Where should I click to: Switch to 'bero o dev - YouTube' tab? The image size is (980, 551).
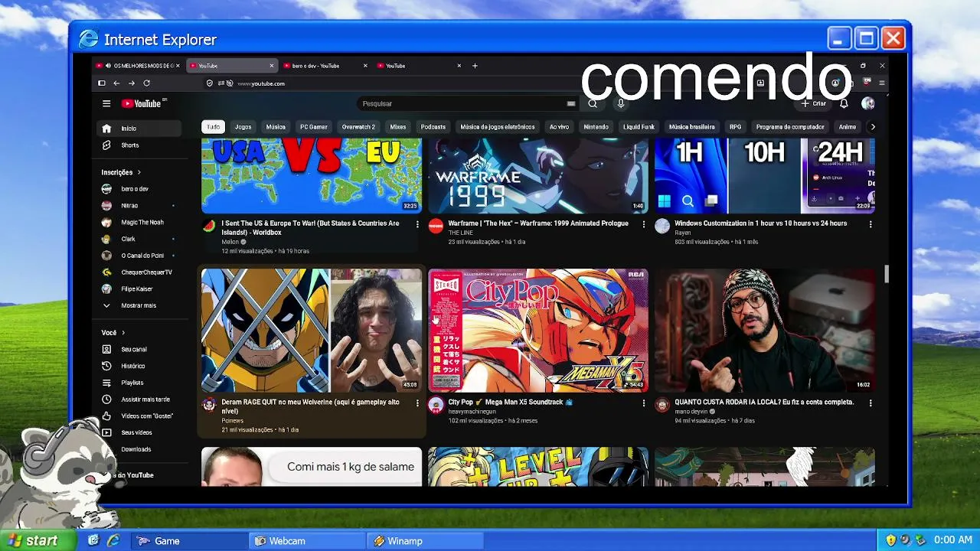coord(325,66)
